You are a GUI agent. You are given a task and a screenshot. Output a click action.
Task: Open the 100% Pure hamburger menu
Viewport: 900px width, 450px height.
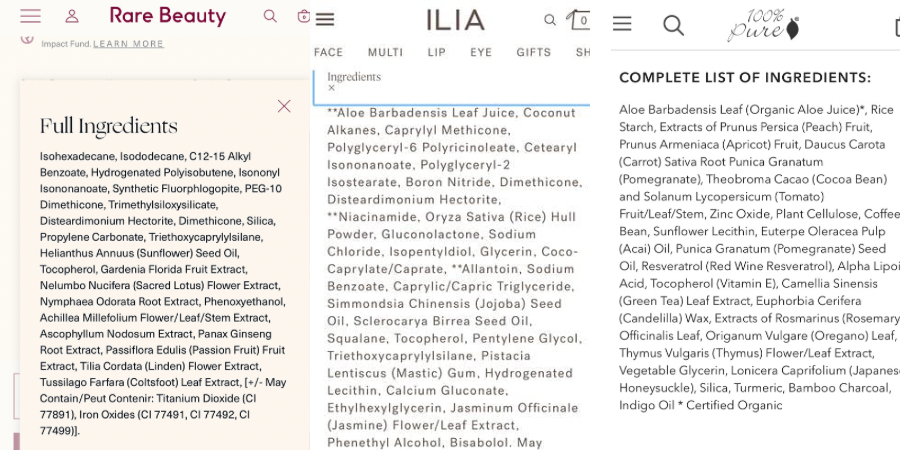[x=622, y=24]
